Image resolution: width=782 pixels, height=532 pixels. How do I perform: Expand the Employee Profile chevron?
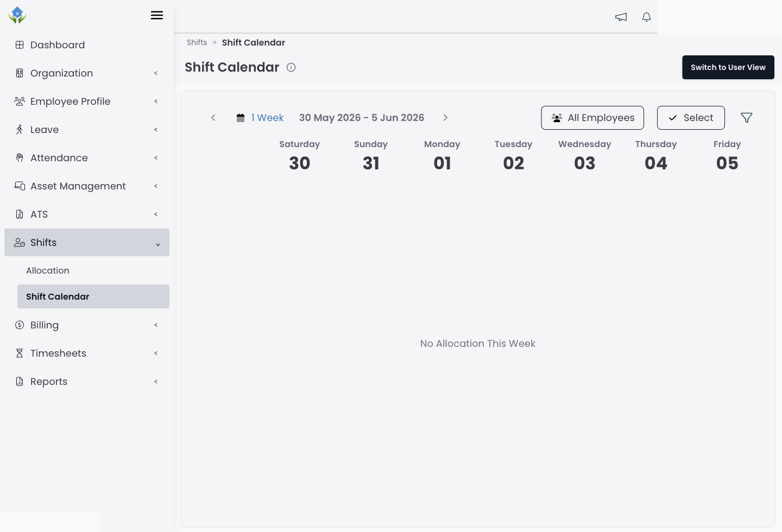point(156,102)
